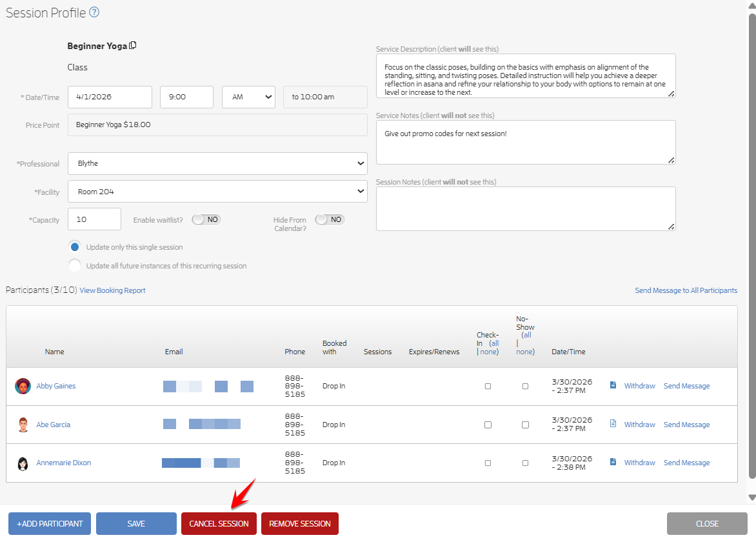
Task: Withdraw Abby Gaines from session
Action: tap(639, 386)
